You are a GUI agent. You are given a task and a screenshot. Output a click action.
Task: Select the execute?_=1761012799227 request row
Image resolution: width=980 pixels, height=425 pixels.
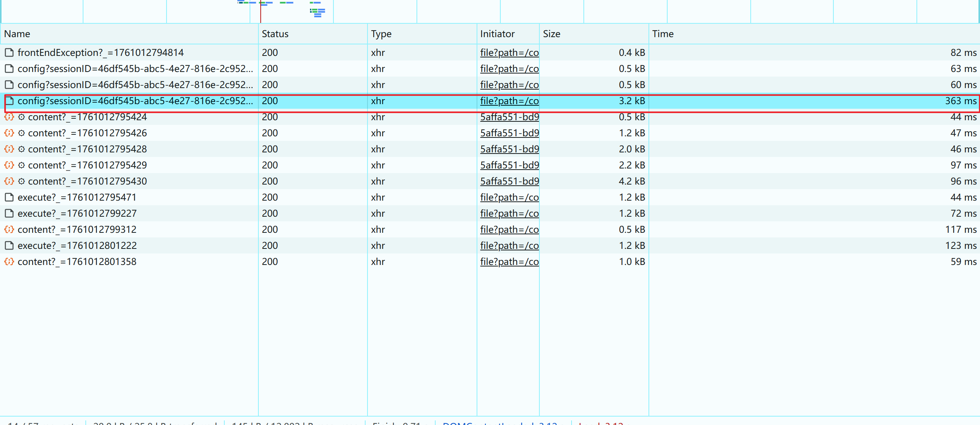(77, 214)
